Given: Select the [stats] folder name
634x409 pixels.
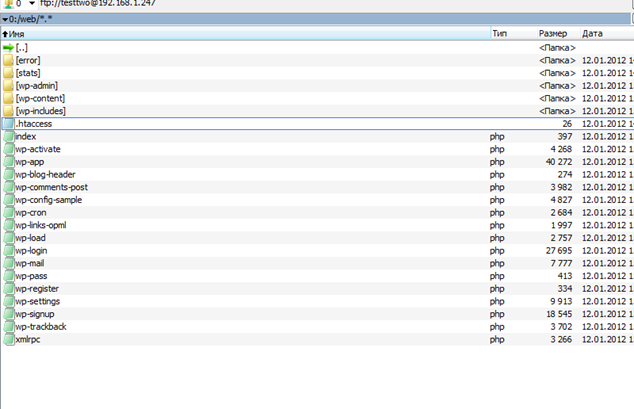Looking at the screenshot, I should tap(28, 73).
